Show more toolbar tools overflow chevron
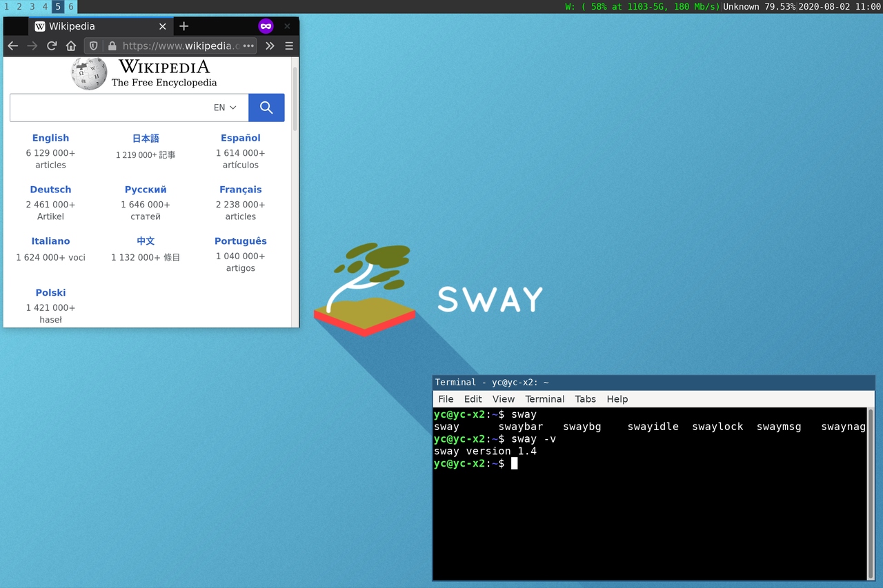Screen dimensions: 883x588 (x=270, y=46)
